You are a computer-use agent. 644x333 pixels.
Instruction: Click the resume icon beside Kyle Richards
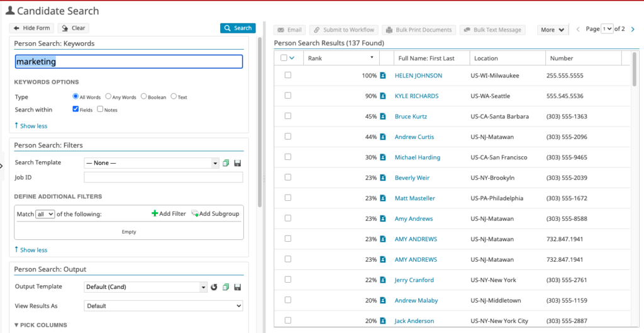coord(382,96)
